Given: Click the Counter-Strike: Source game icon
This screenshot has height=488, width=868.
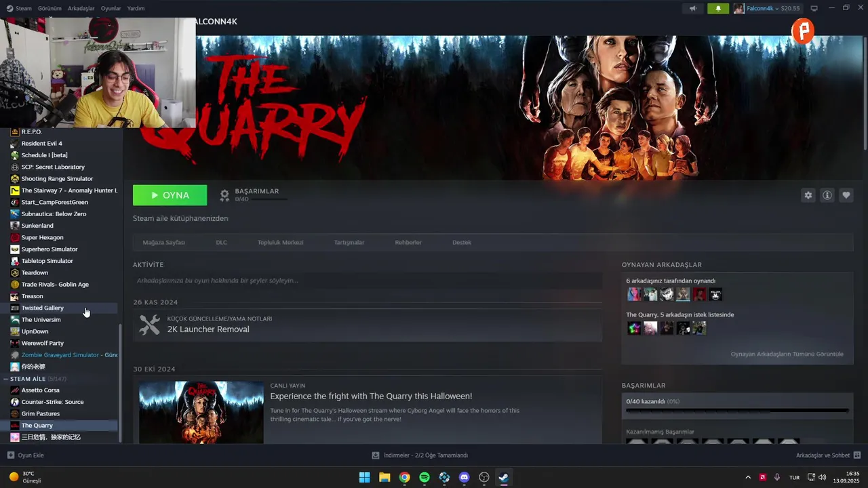Looking at the screenshot, I should 15,402.
